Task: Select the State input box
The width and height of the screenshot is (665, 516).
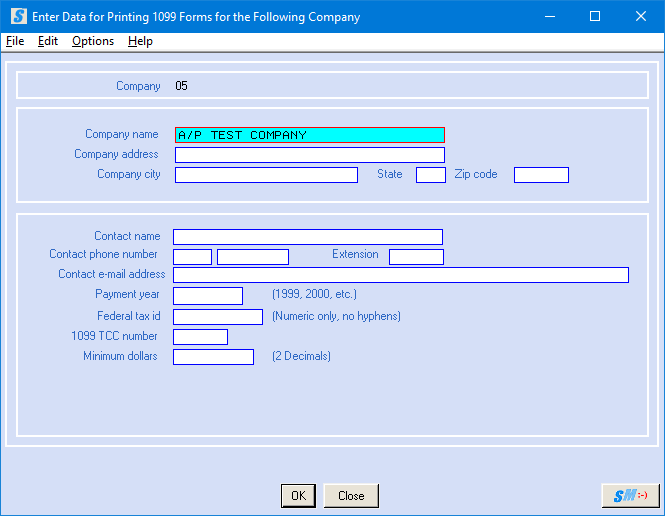Action: 430,175
